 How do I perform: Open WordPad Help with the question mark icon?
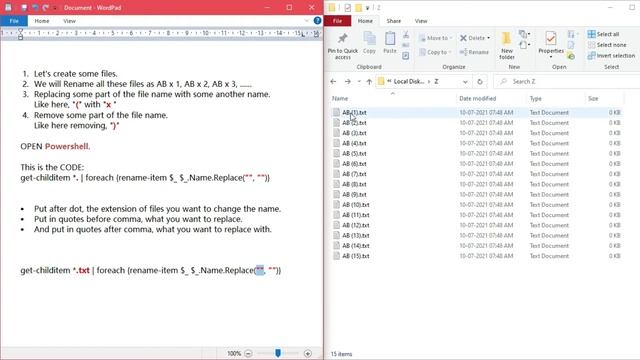tap(317, 20)
